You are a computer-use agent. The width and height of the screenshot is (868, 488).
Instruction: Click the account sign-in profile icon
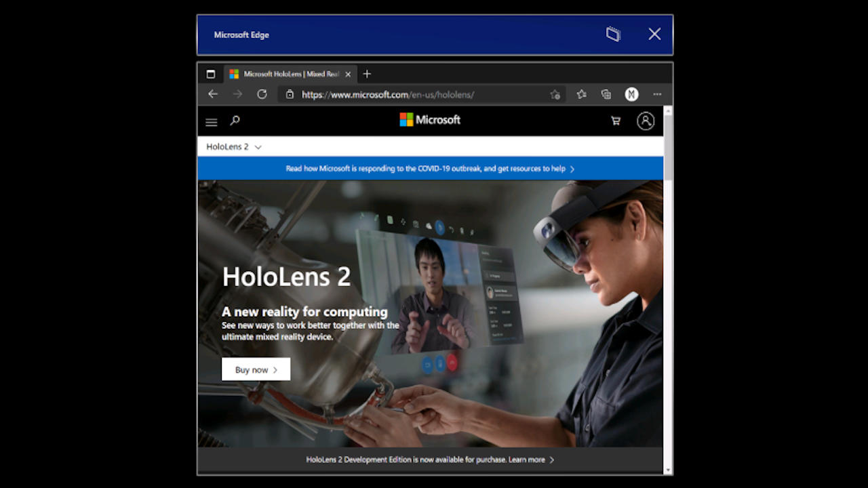pos(646,121)
